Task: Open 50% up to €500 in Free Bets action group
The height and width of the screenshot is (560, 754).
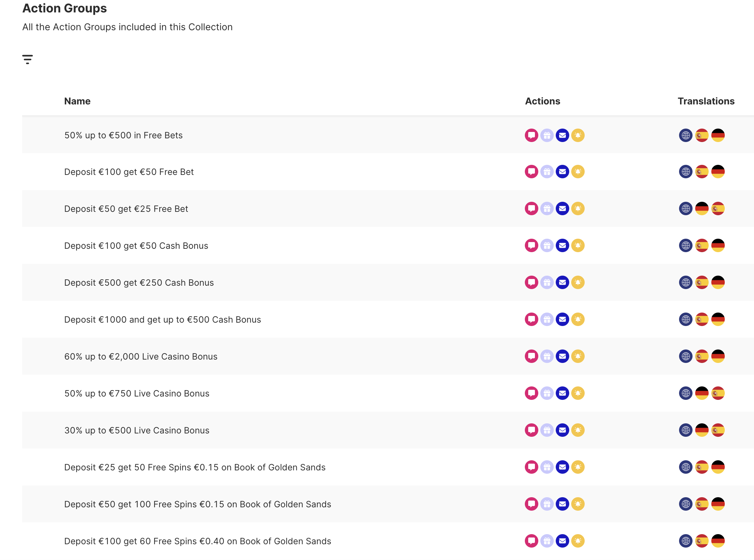Action: click(123, 135)
